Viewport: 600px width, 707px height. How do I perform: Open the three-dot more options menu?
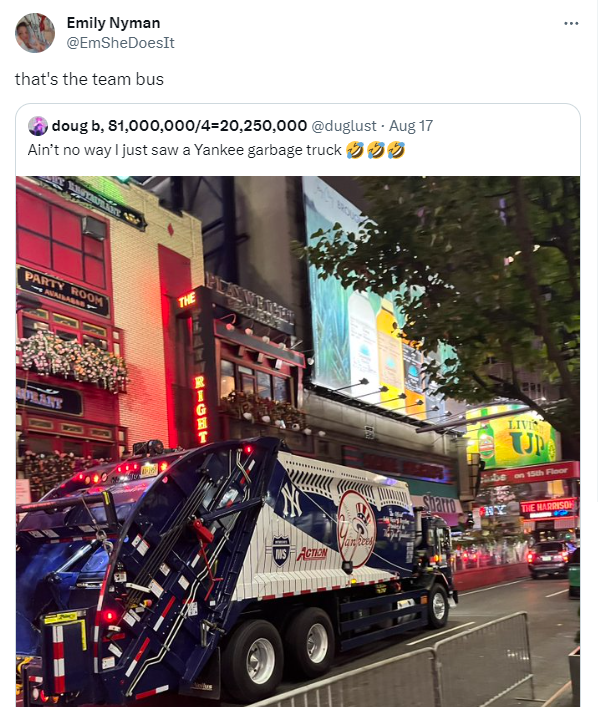(571, 23)
